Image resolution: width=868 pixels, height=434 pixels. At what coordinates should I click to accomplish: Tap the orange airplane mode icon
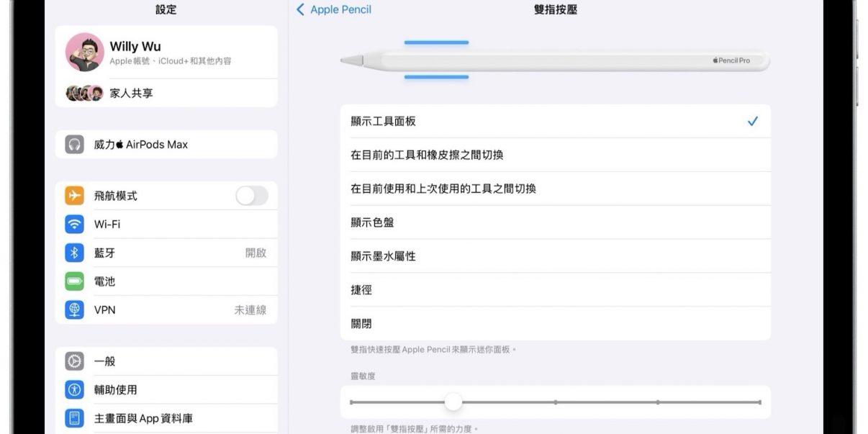click(x=75, y=196)
